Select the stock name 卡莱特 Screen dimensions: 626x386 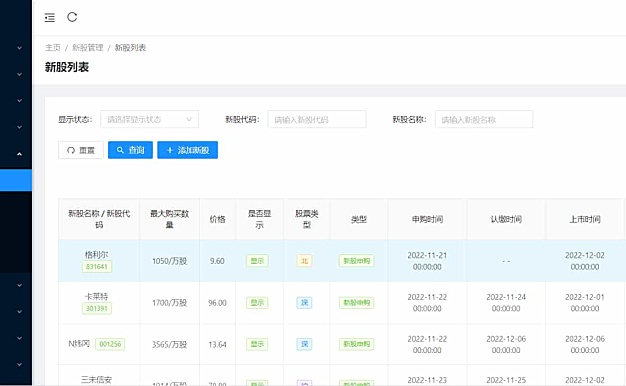[x=97, y=296]
